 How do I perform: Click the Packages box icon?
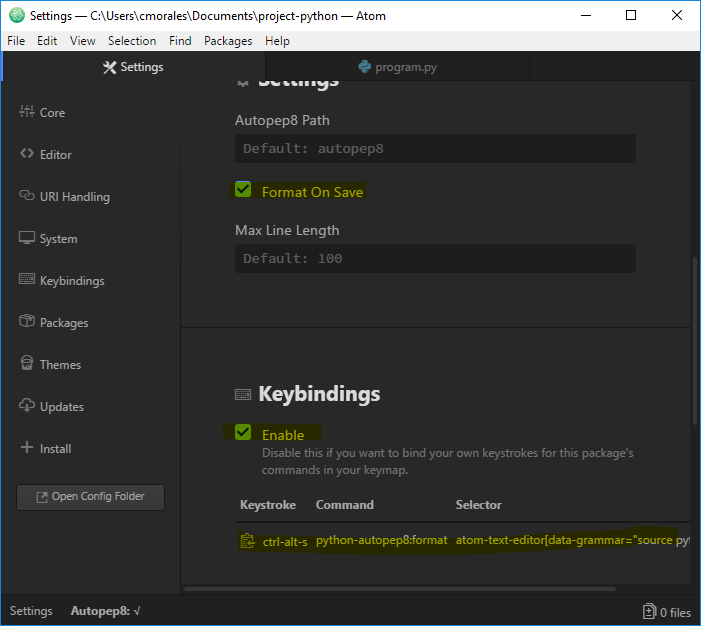pos(26,321)
